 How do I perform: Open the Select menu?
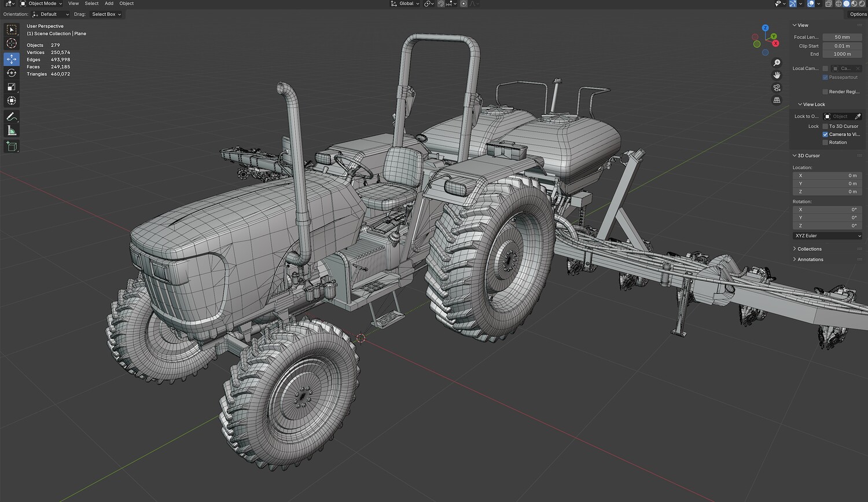(91, 3)
